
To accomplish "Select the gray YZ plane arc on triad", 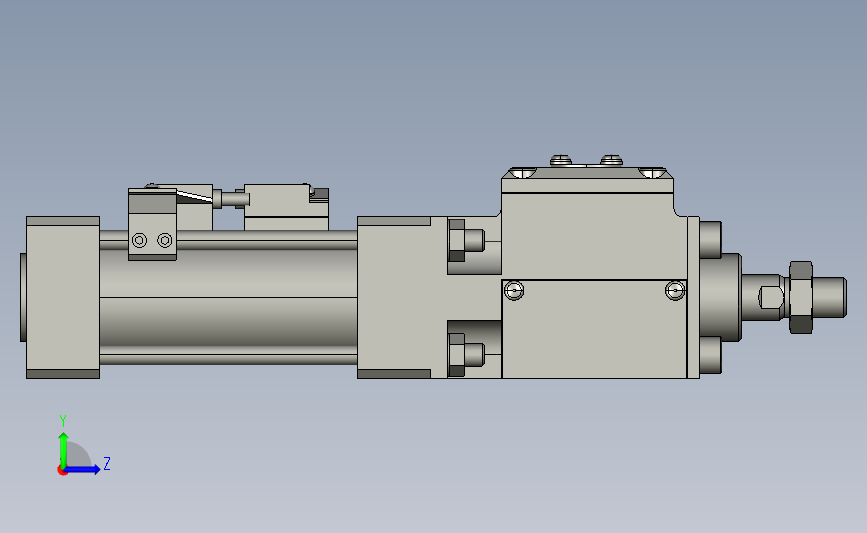I will pyautogui.click(x=79, y=454).
